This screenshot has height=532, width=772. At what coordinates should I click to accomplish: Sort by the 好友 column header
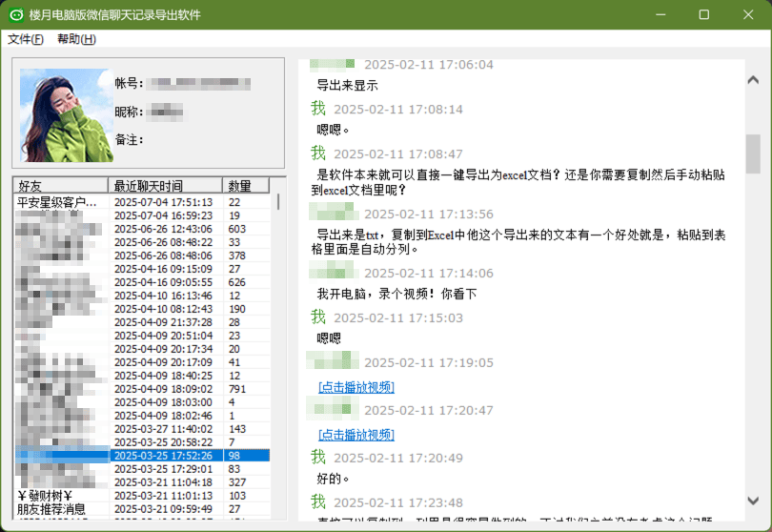tap(60, 185)
